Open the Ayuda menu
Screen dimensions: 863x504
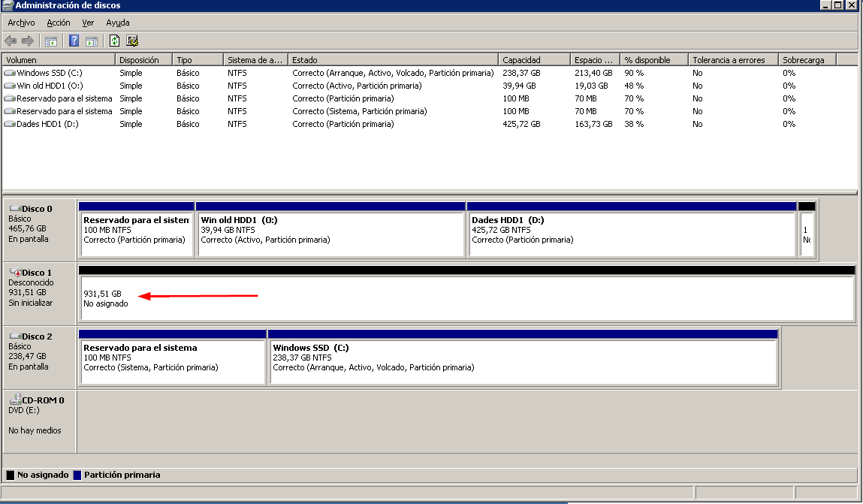click(x=118, y=23)
